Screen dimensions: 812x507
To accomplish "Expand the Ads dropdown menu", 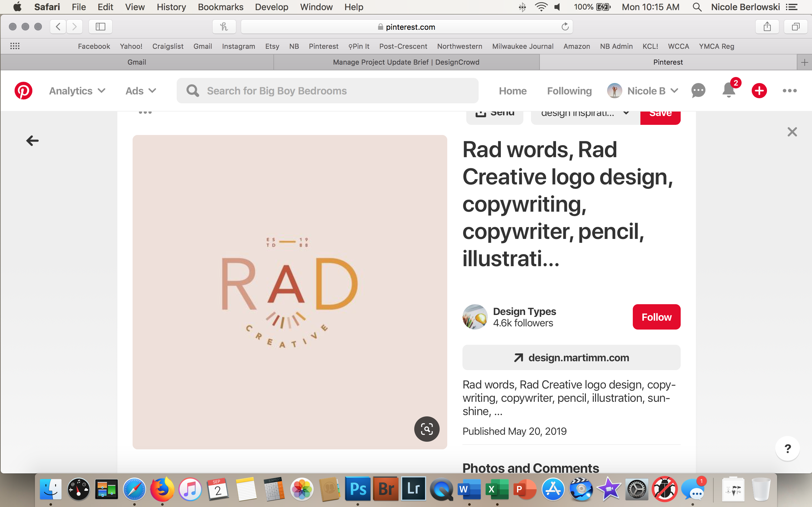I will (x=141, y=91).
